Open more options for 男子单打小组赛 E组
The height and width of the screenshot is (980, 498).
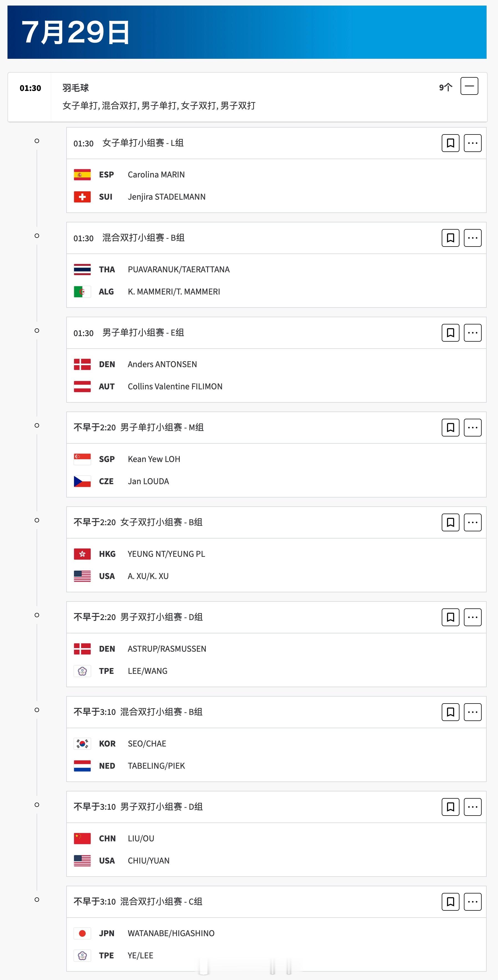(472, 333)
